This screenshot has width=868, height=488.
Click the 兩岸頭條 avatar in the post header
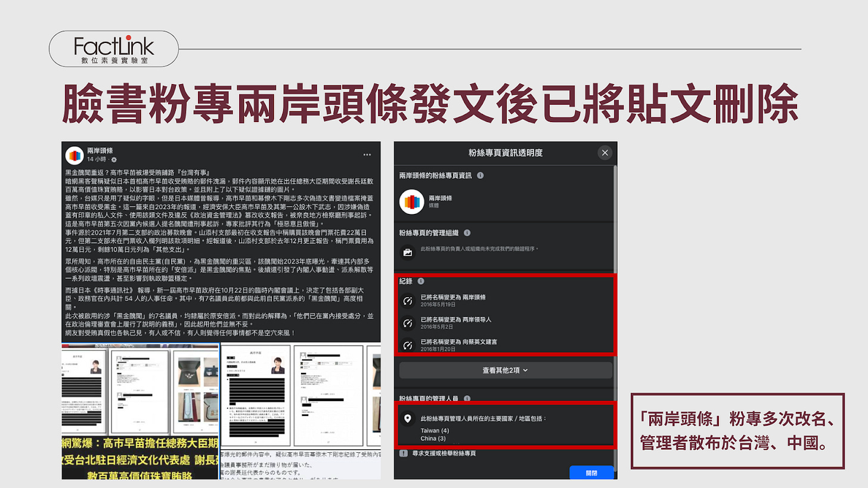74,155
